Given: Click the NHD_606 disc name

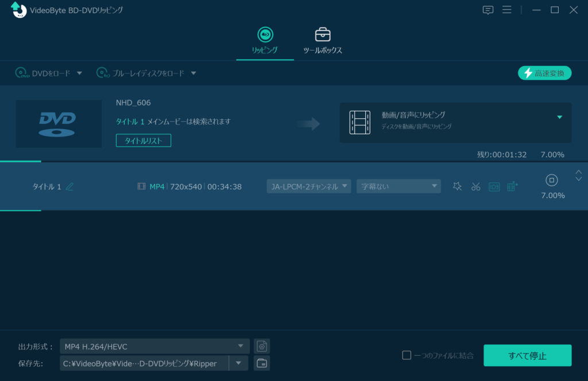Looking at the screenshot, I should 133,103.
